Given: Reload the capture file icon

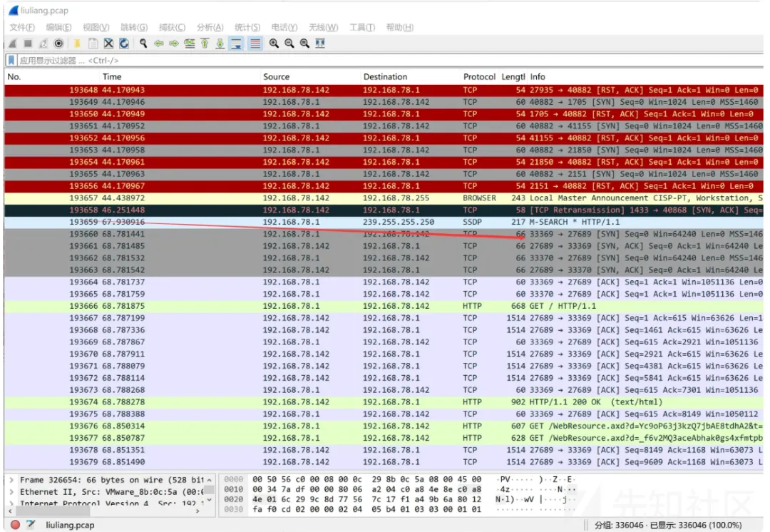Looking at the screenshot, I should (x=124, y=44).
